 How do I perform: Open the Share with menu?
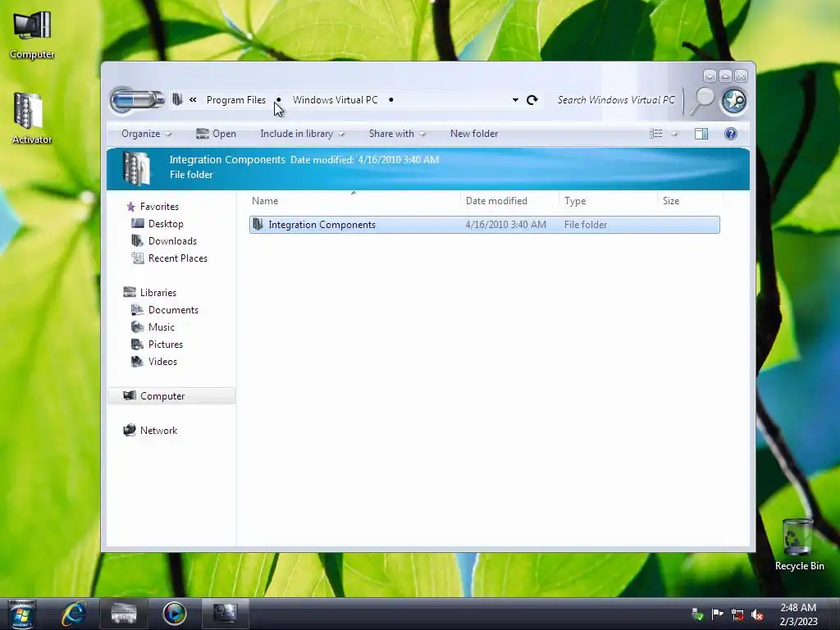397,134
